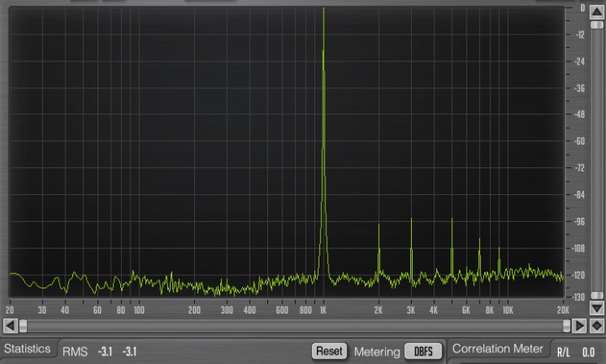This screenshot has height=364, width=606.
Task: Select the Correlation Meter label
Action: (x=498, y=349)
